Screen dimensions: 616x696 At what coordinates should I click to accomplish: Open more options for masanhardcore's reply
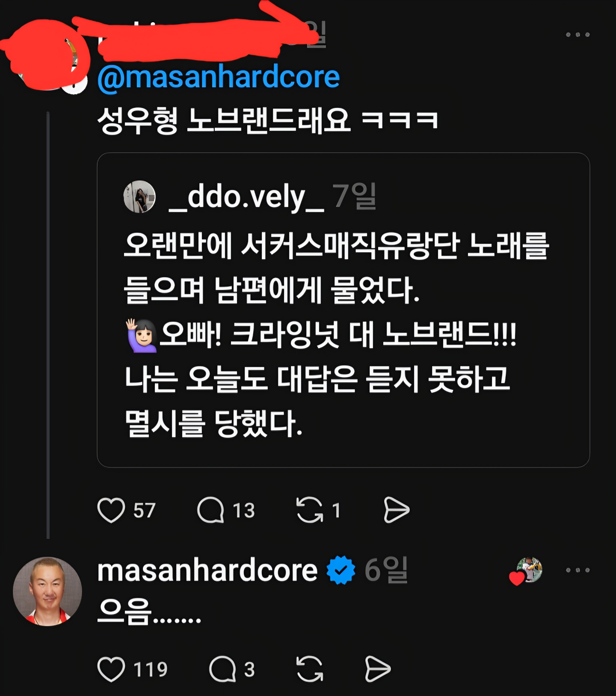578,570
